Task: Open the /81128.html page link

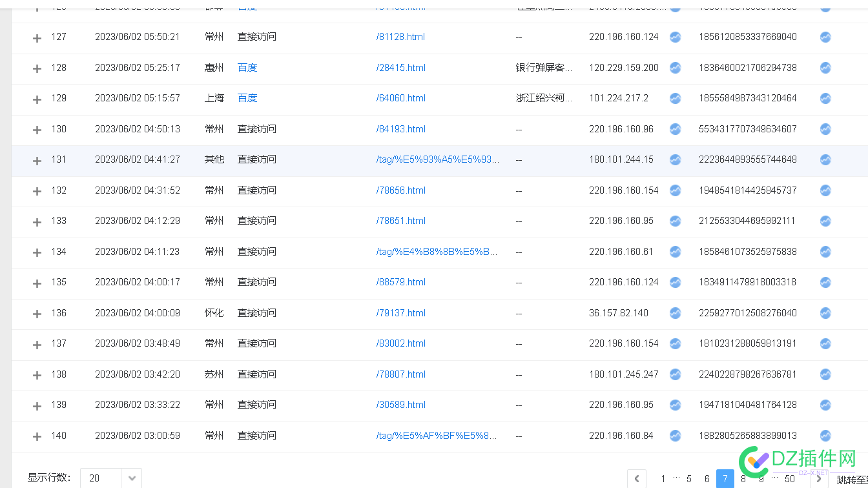Action: tap(400, 37)
